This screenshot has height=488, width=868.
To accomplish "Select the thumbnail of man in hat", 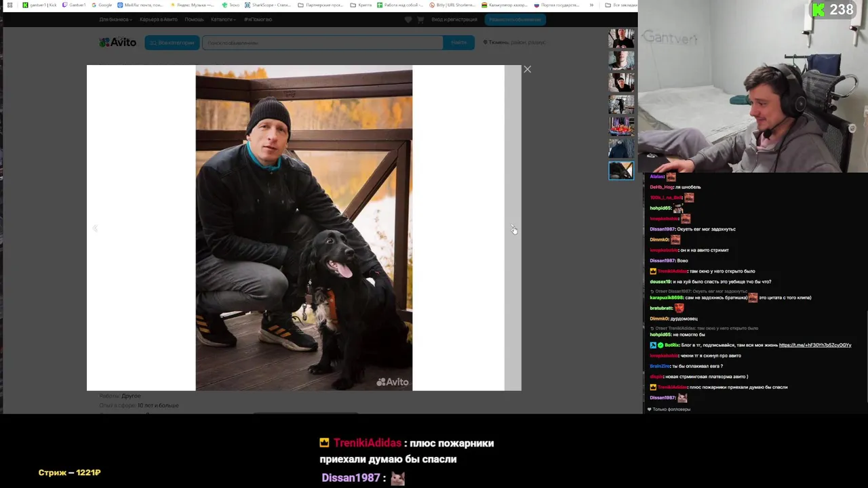I will [x=621, y=82].
